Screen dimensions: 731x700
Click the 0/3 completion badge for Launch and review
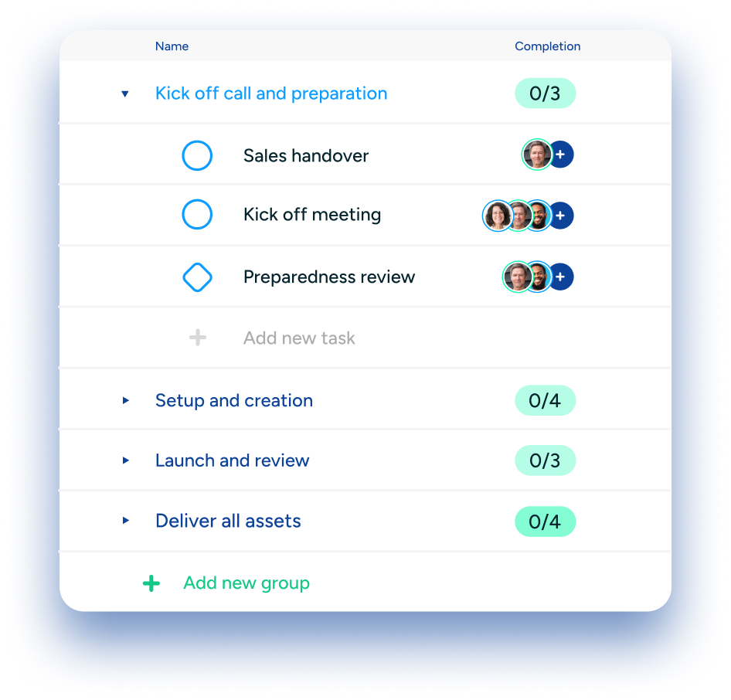coord(546,460)
